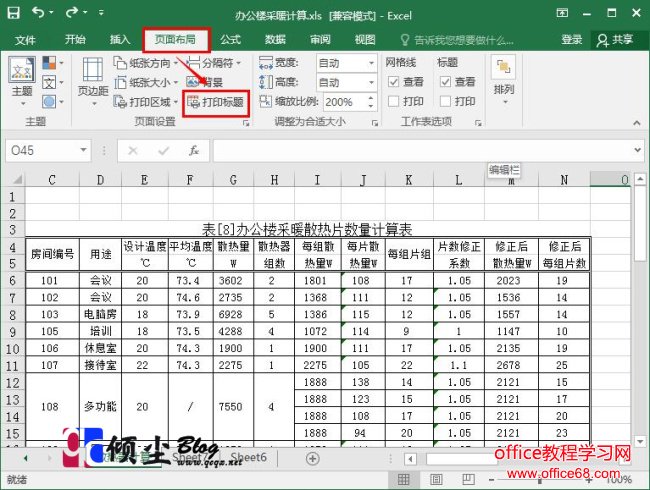Open Scale to Fit dialog launcher

pyautogui.click(x=375, y=123)
